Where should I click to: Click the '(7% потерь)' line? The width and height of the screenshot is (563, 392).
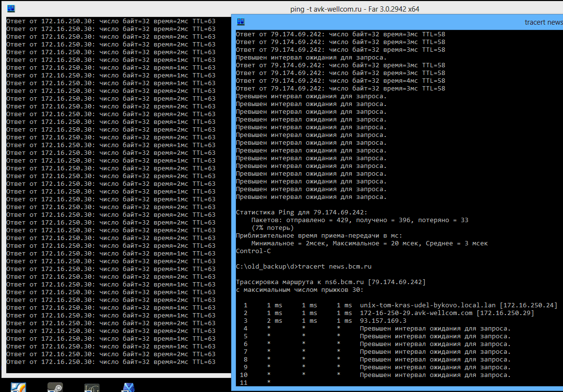point(272,228)
